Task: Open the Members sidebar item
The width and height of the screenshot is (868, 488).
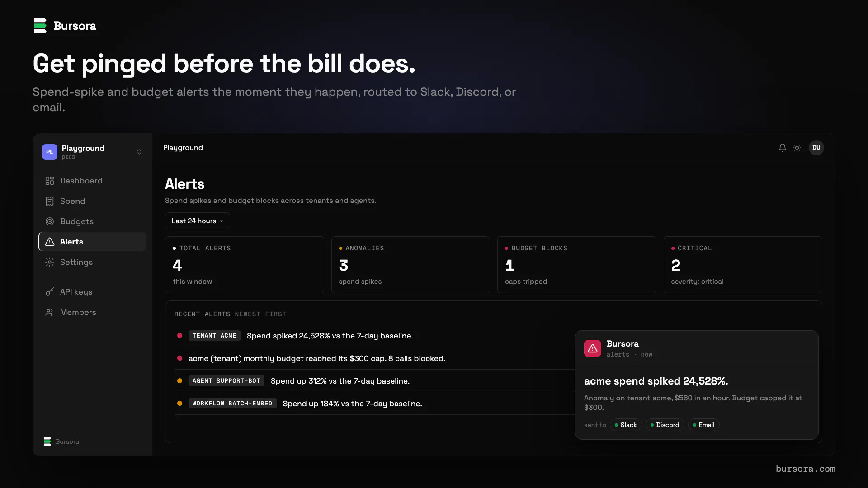Action: (x=92, y=312)
